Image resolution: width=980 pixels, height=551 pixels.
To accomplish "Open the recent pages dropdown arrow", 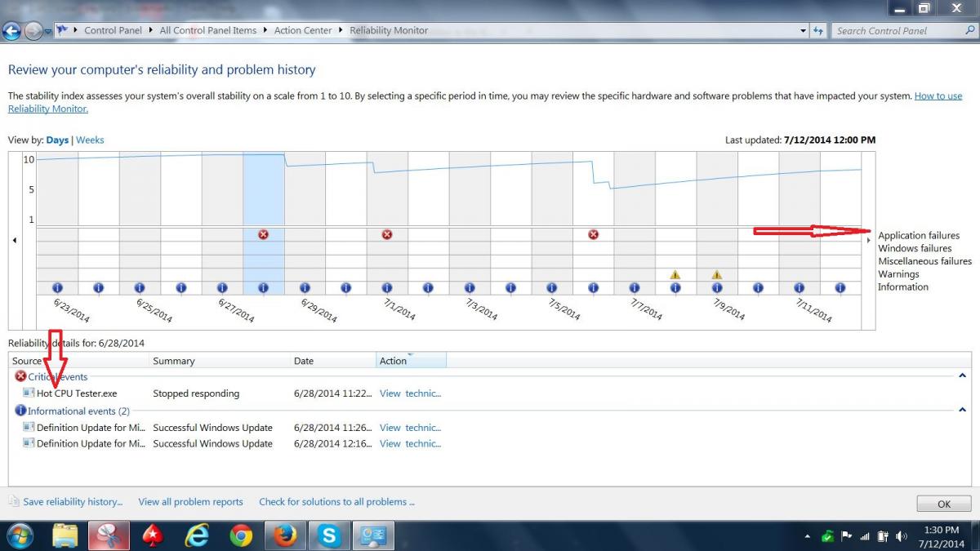I will pyautogui.click(x=48, y=32).
